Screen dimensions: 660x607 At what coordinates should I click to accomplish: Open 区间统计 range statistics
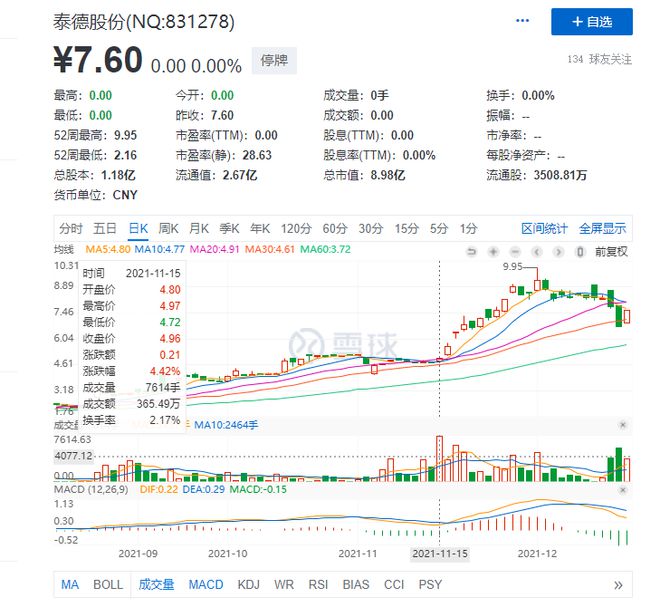[544, 229]
